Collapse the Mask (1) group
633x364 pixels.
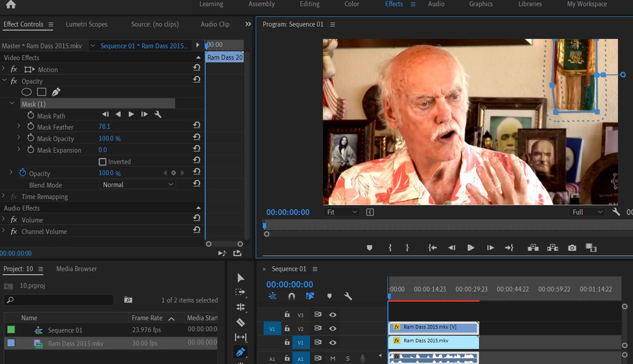(x=12, y=103)
